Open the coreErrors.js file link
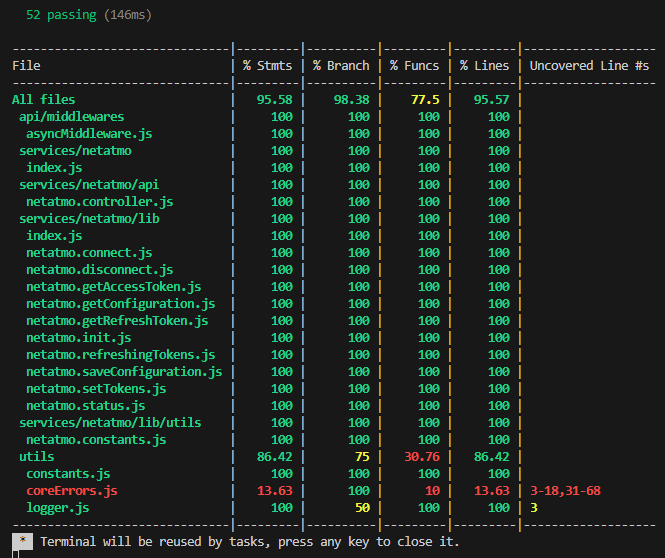The image size is (665, 558). tap(71, 491)
